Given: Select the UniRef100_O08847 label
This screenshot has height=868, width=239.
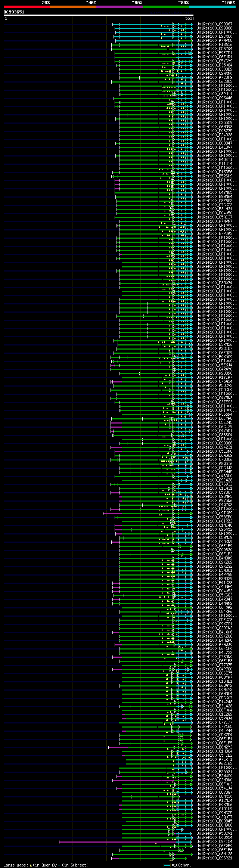Looking at the screenshot, I should coord(214,143).
